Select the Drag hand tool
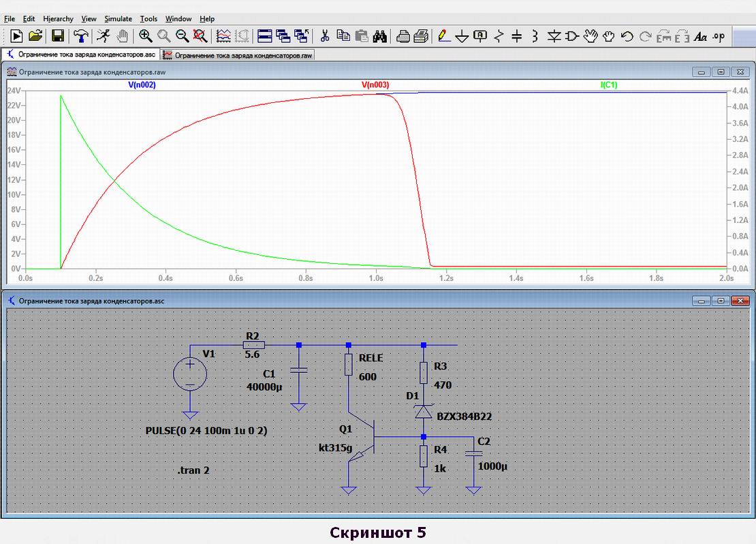Viewport: 756px width, 544px height. (x=608, y=35)
